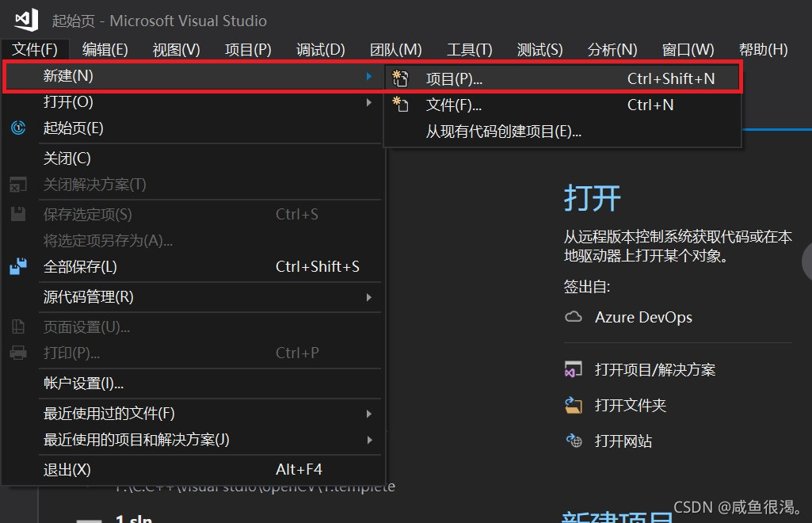Expand the 源代码管理(R) submenu arrow
Image resolution: width=812 pixels, height=523 pixels.
coord(368,297)
